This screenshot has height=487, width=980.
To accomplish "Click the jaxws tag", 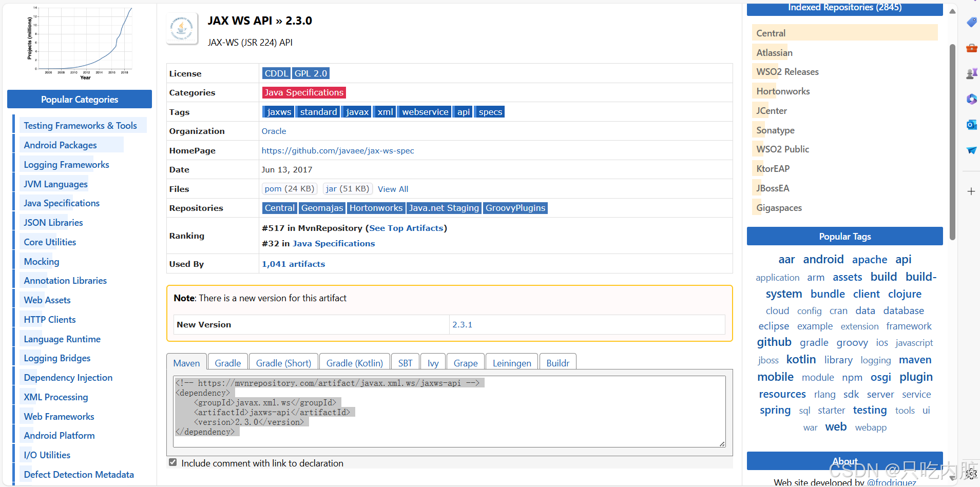I will 279,112.
